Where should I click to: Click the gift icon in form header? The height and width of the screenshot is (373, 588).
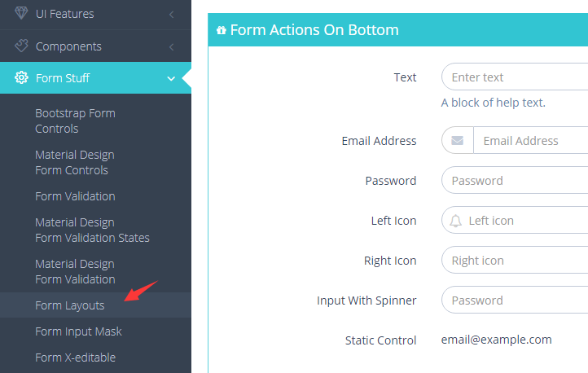pyautogui.click(x=221, y=31)
